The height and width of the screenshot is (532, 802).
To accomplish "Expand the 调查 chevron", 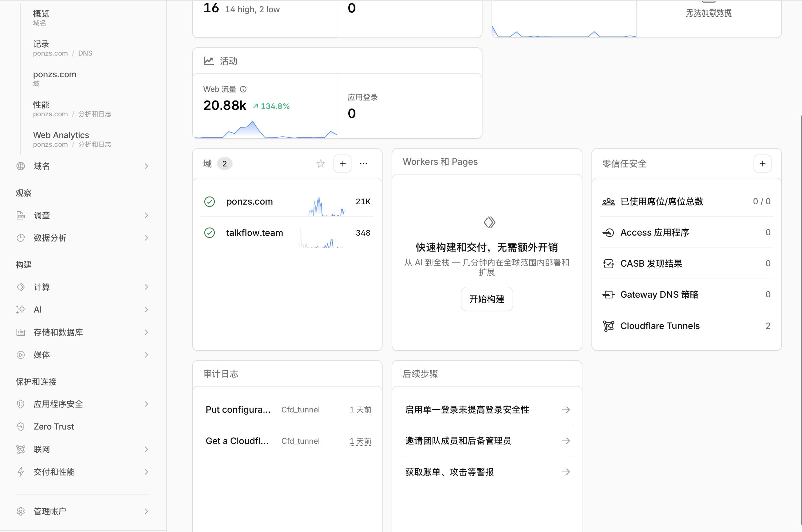I will pos(146,215).
